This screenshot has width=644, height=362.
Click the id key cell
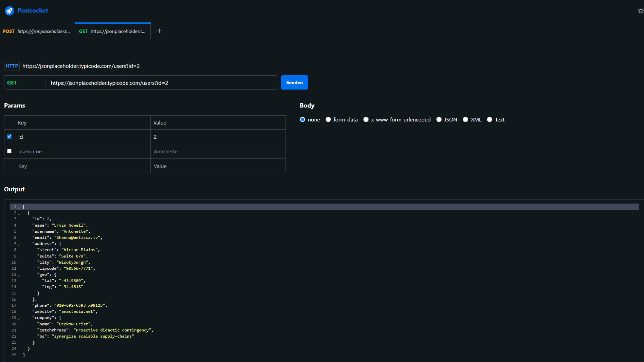pos(83,137)
